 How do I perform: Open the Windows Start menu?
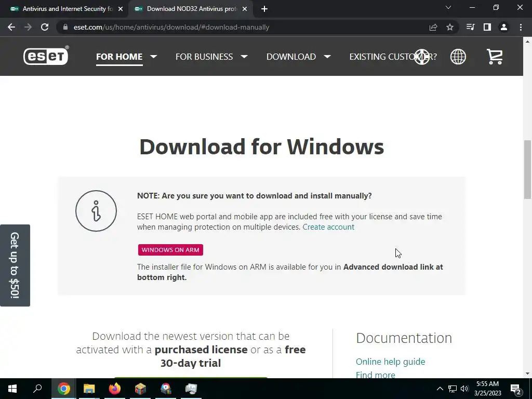[12, 389]
